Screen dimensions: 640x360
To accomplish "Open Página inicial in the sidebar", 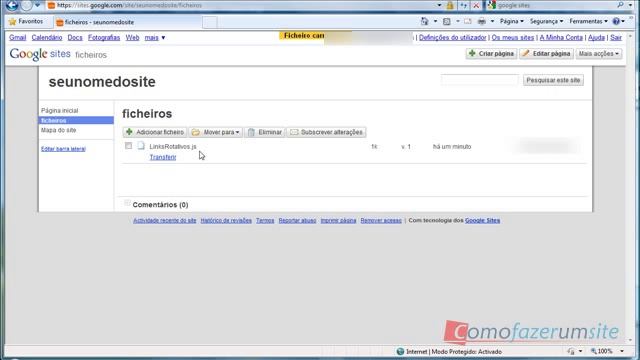I will [x=60, y=111].
